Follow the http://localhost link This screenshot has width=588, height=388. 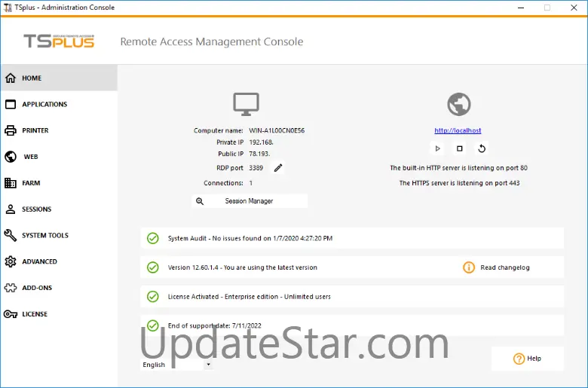458,130
